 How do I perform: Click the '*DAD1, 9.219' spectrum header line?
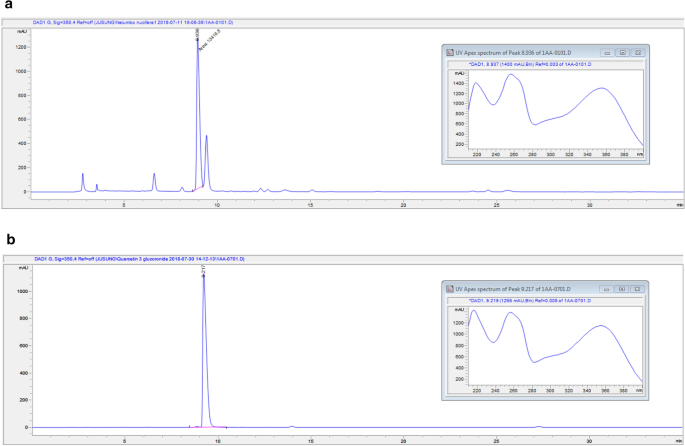[530, 301]
